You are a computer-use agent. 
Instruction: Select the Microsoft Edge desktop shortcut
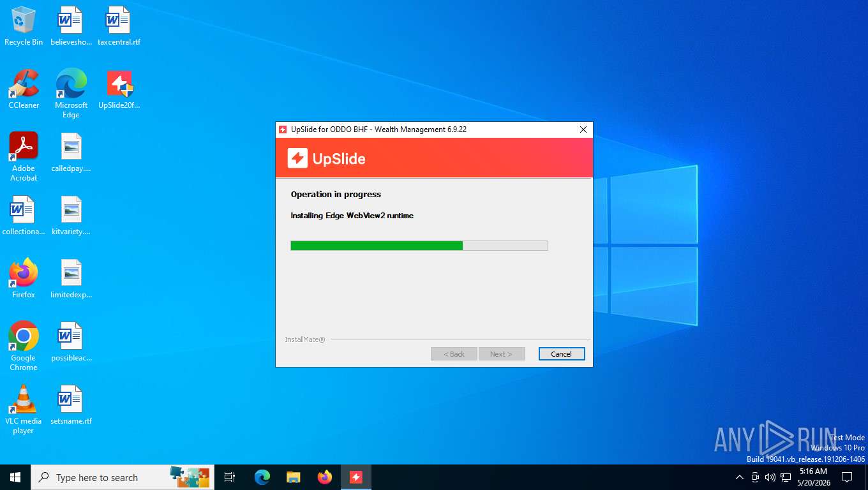(71, 94)
